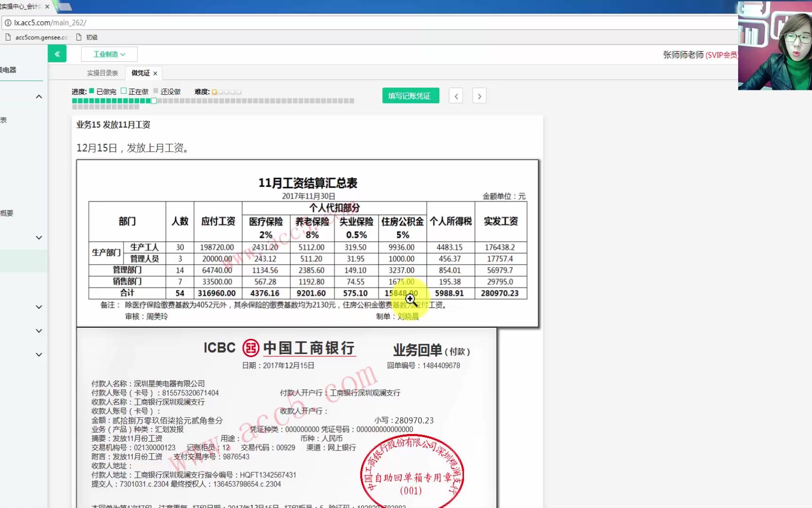
Task: Open the 初级 bookmark
Action: coord(87,37)
